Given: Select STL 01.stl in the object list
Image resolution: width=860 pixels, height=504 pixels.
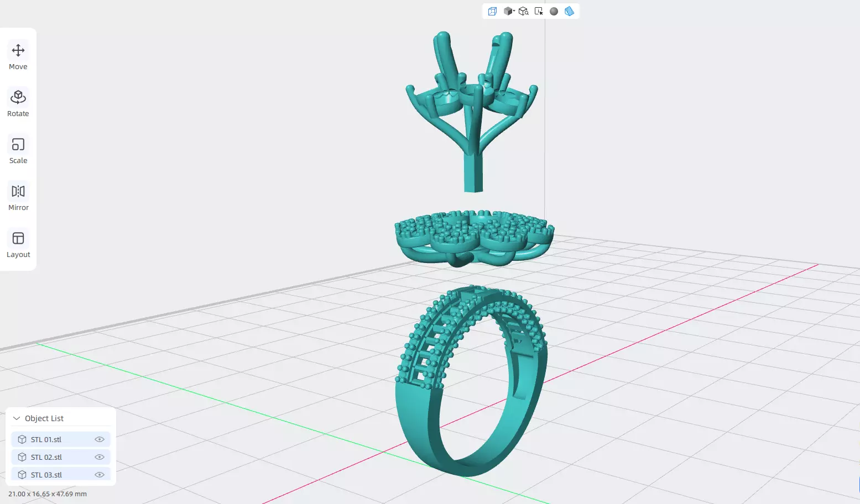Looking at the screenshot, I should 61,439.
